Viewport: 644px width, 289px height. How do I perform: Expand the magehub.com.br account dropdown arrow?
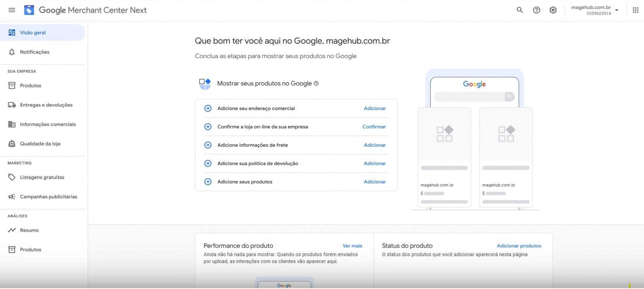[x=617, y=10]
